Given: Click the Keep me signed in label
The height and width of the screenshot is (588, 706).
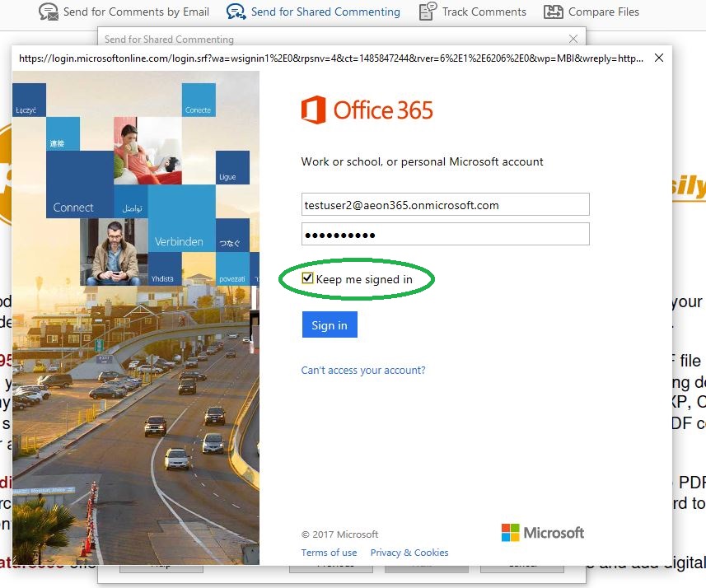Looking at the screenshot, I should (x=364, y=279).
